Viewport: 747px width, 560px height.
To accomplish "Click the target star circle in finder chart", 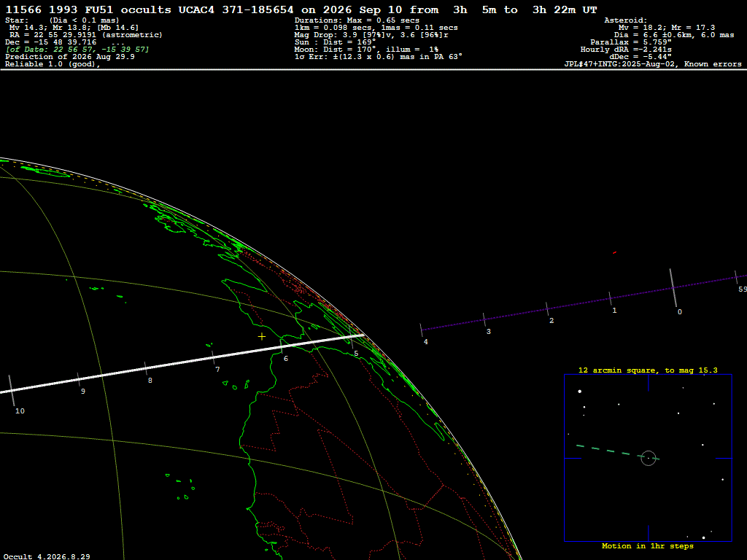I will (649, 458).
